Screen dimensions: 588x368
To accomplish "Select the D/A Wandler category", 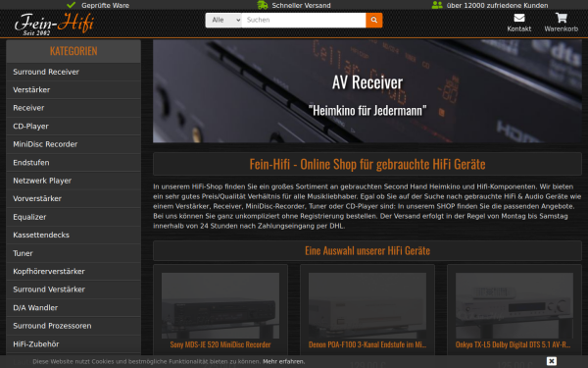I will coord(73,308).
